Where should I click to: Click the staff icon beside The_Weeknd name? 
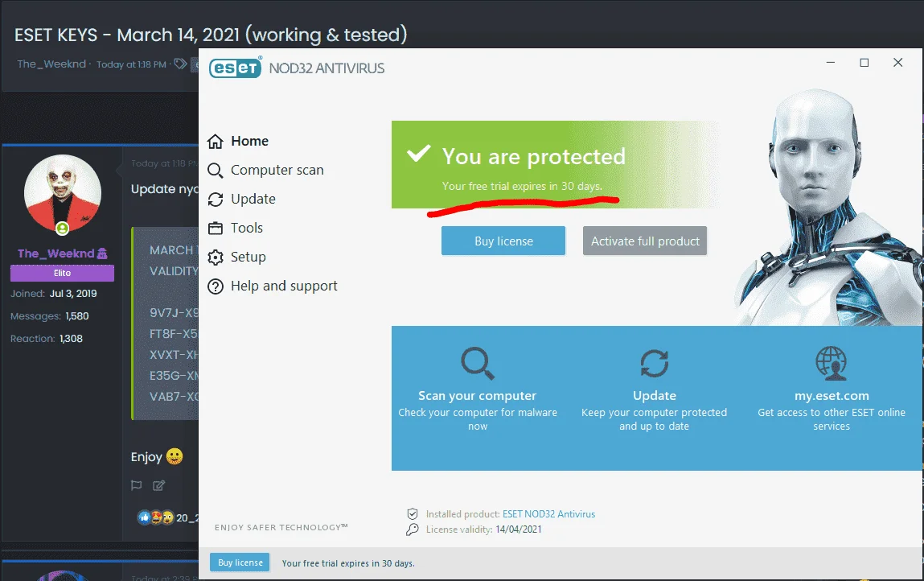point(103,253)
